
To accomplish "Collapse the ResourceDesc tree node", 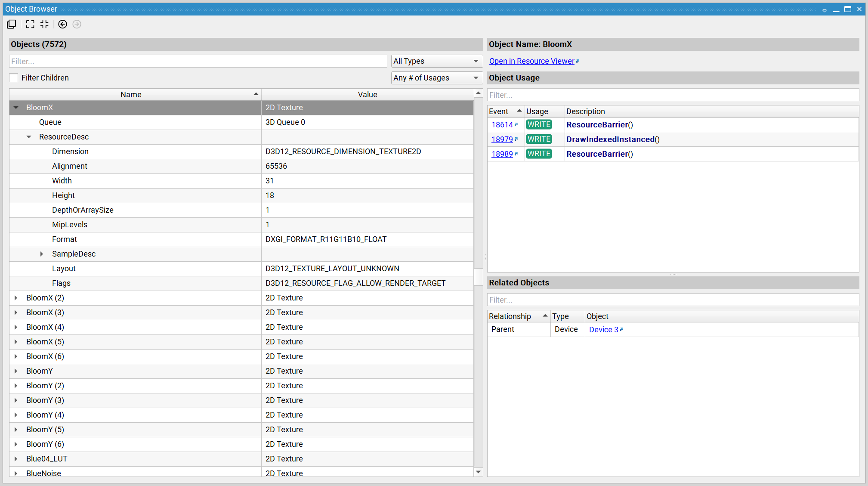I will (29, 137).
